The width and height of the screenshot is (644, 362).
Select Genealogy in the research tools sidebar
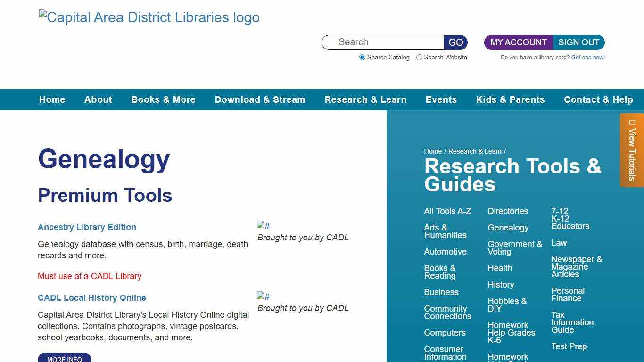tap(508, 228)
